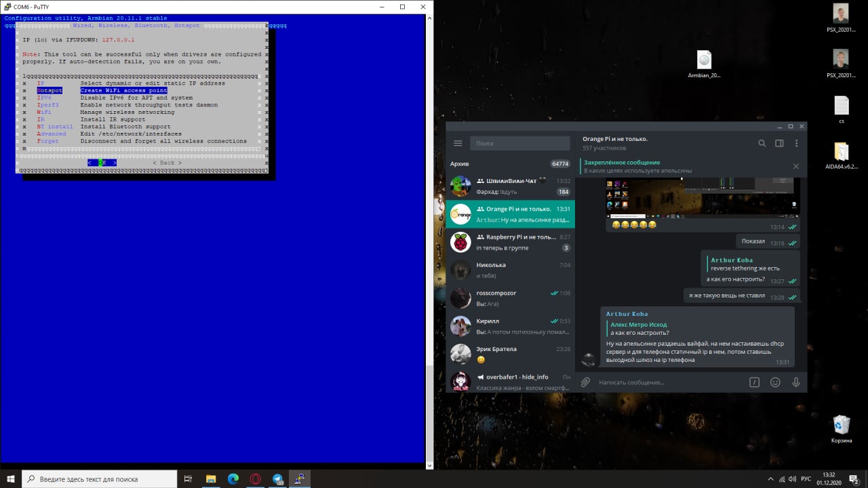This screenshot has height=488, width=868.
Task: Open the chat three-dot options menu
Action: [796, 143]
